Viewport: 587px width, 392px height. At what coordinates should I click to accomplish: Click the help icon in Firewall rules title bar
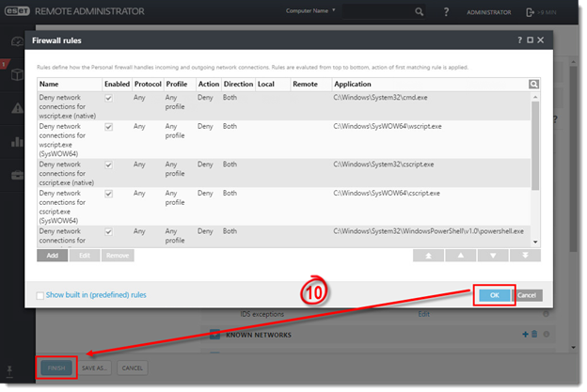click(x=519, y=40)
